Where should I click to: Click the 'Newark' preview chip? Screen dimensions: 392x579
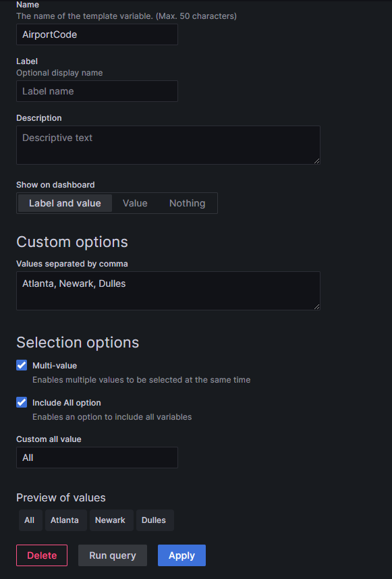pos(111,520)
